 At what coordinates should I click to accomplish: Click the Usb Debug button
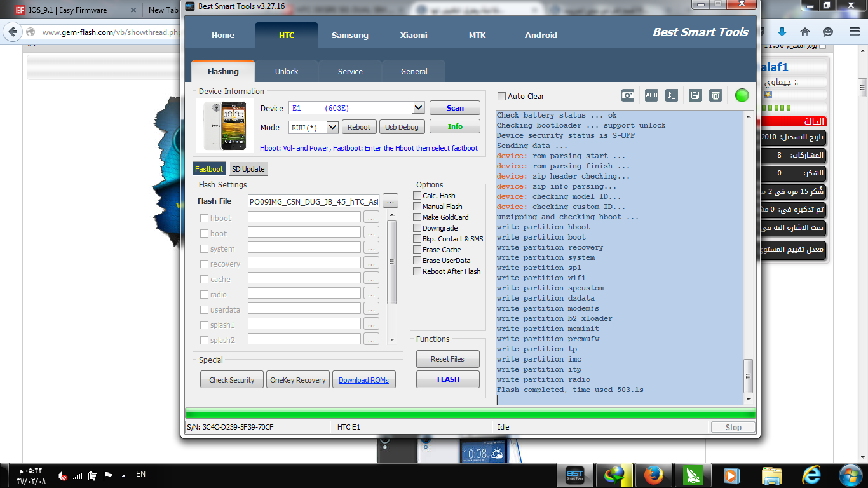402,127
